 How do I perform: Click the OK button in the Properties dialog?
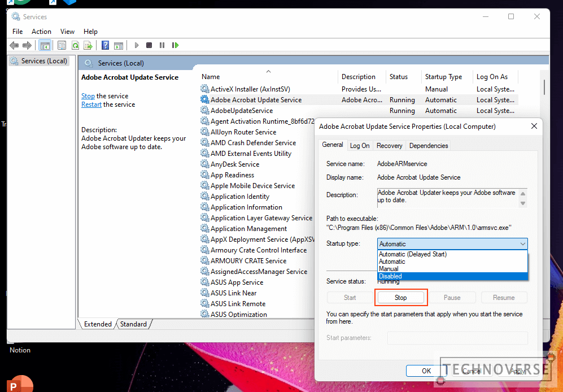pyautogui.click(x=426, y=371)
